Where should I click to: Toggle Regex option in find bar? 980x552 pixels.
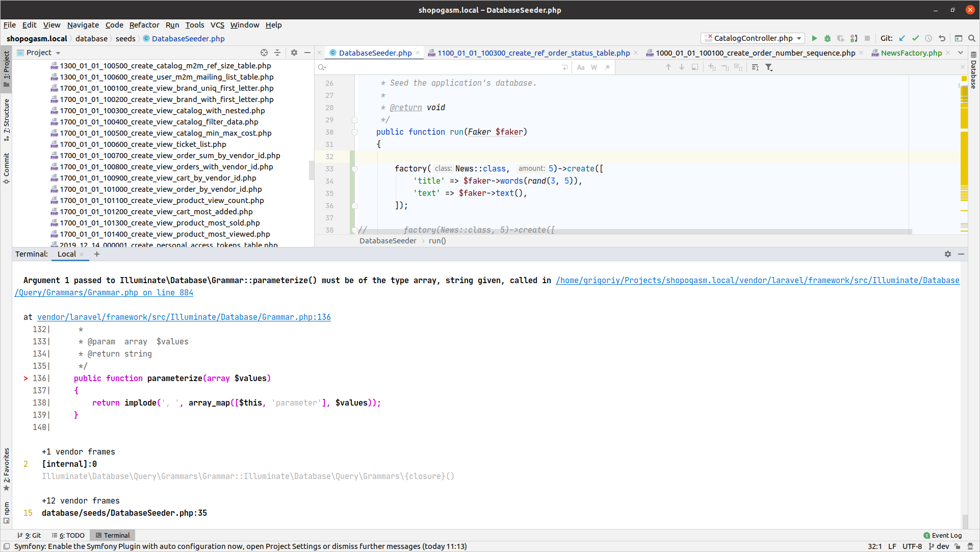[x=607, y=67]
